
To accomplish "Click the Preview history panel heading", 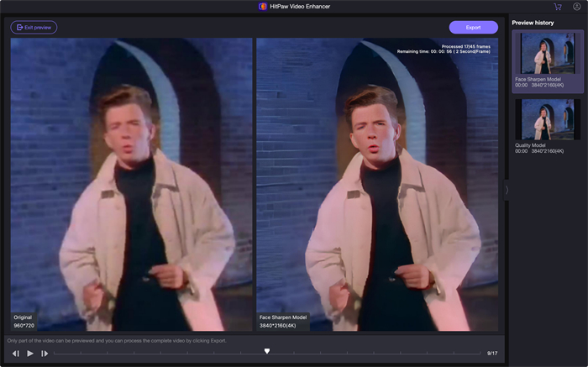I will click(533, 22).
